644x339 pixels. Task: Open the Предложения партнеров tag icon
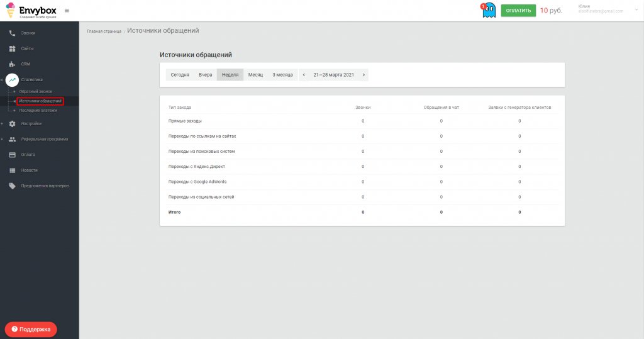click(13, 186)
